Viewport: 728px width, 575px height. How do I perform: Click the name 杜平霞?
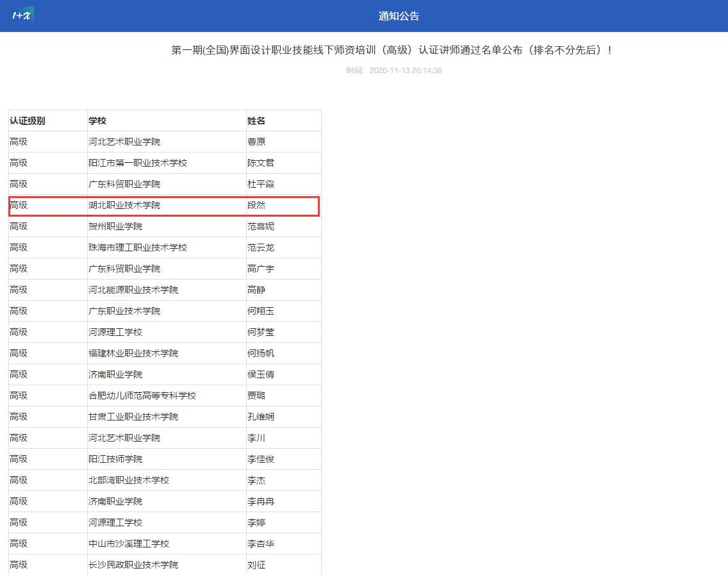click(261, 184)
